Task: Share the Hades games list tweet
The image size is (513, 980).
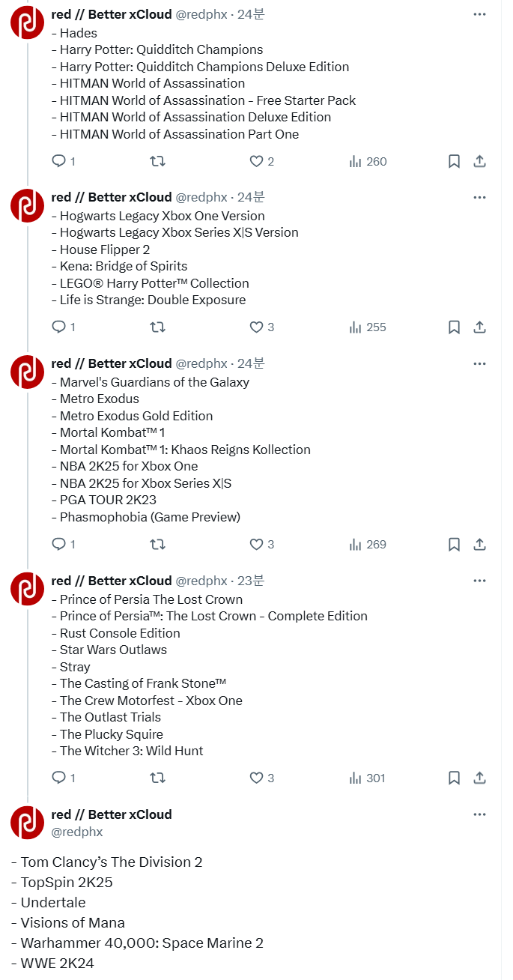Action: [480, 161]
